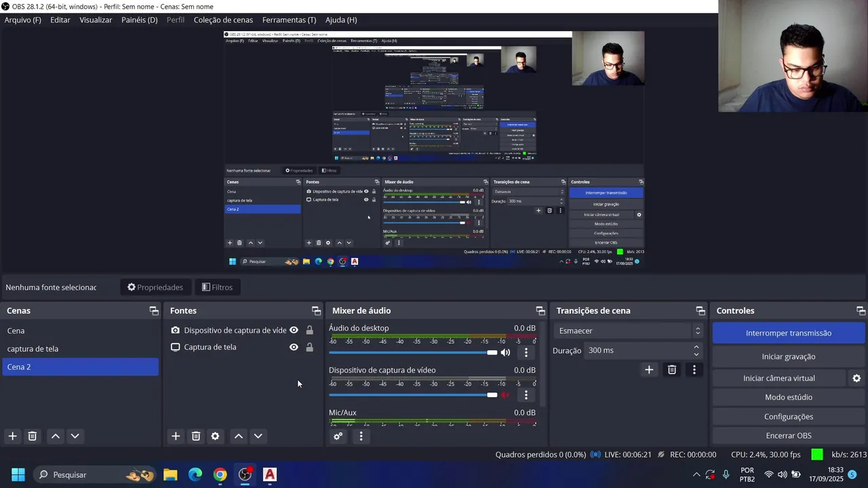Viewport: 868px width, 488px height.
Task: Unmute Dispositivo de captura de vídeo audio
Action: [505, 394]
